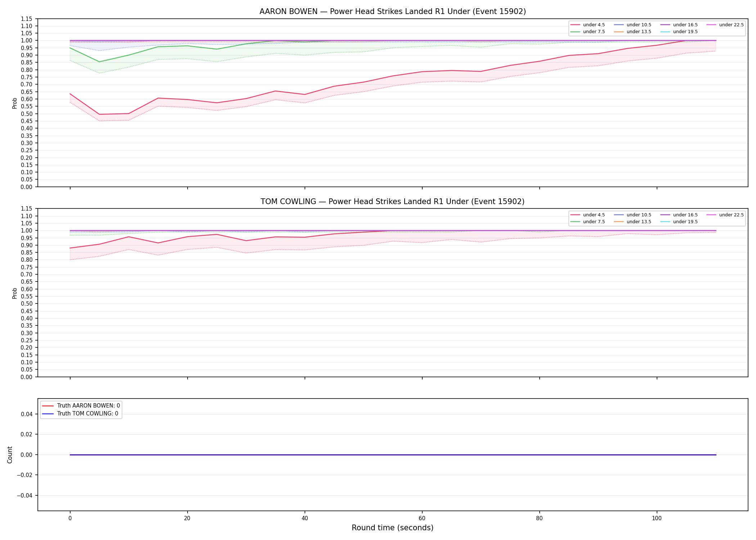The height and width of the screenshot is (540, 756).
Task: Click x-axis tick label '40'
Action: 305,518
